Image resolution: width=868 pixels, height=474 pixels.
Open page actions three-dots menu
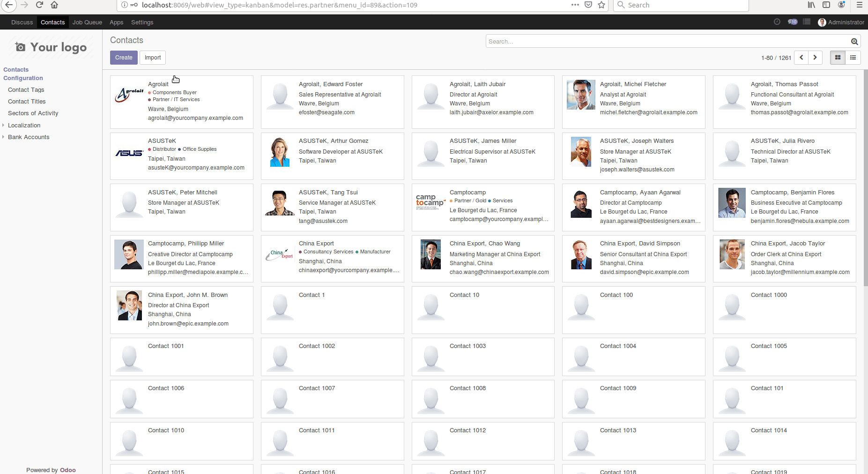coord(575,5)
